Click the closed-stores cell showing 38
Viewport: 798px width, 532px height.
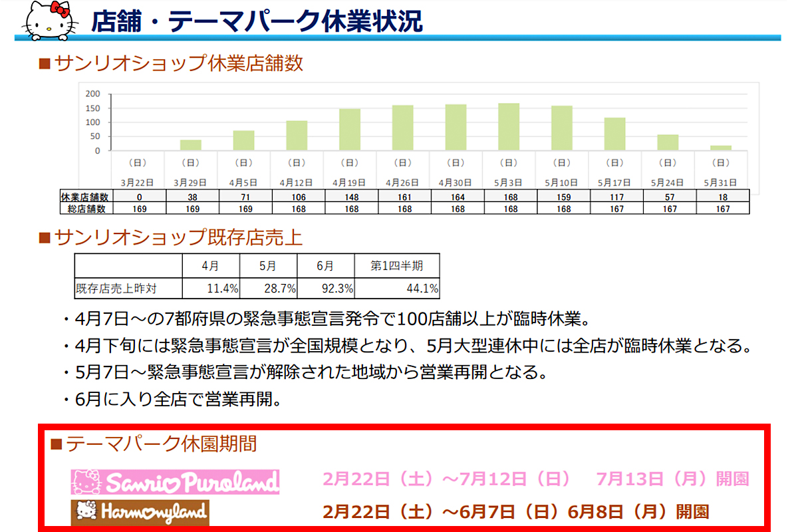[191, 198]
